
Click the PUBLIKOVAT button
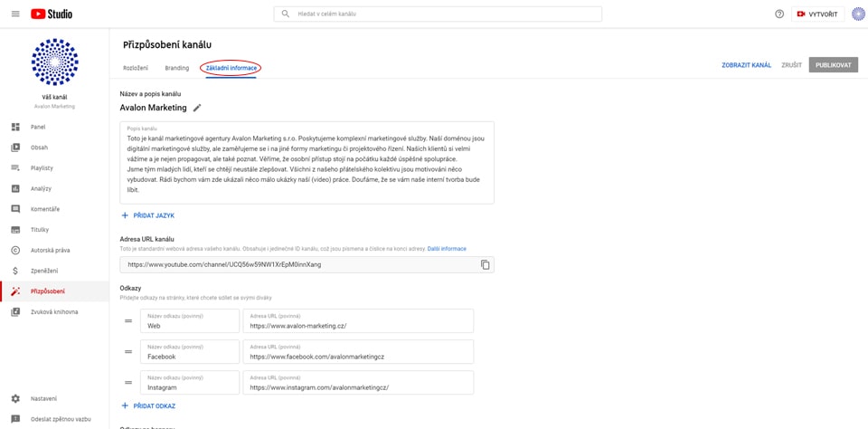(833, 65)
